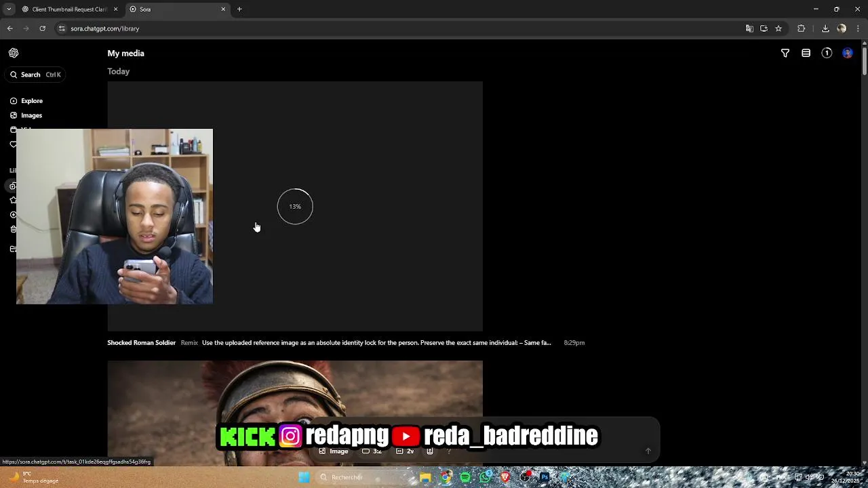Close the Client Thumbnail Request tab

[x=115, y=9]
